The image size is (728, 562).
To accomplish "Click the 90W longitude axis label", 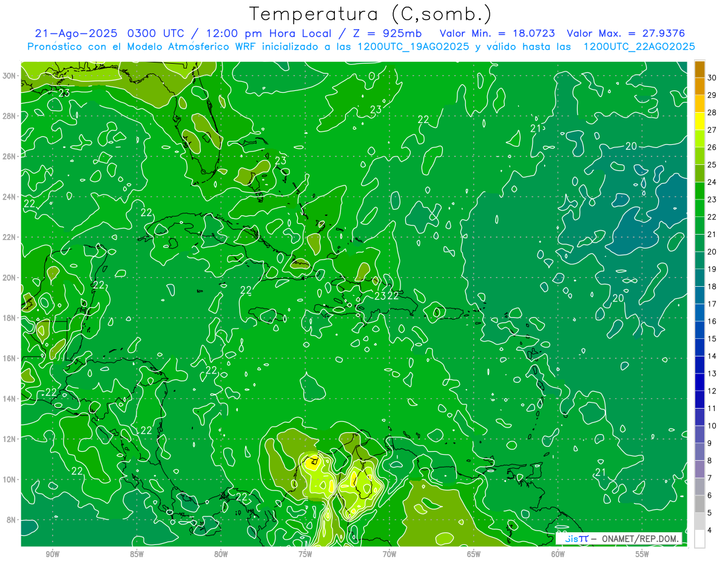I will pyautogui.click(x=52, y=554).
